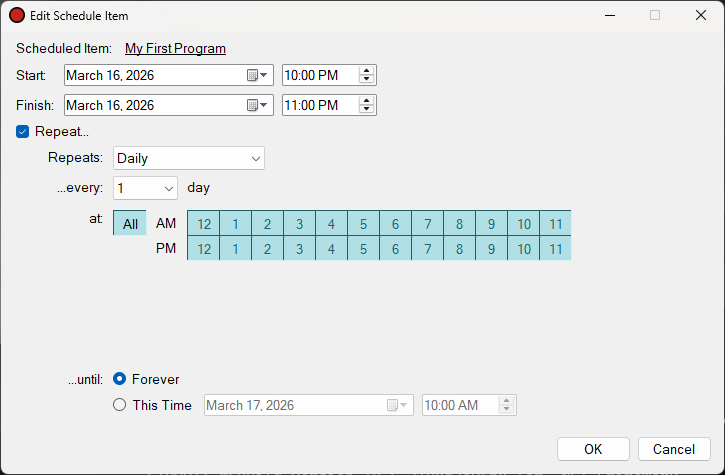This screenshot has width=725, height=475.
Task: Increase the Start time with up arrow
Action: (x=367, y=71)
